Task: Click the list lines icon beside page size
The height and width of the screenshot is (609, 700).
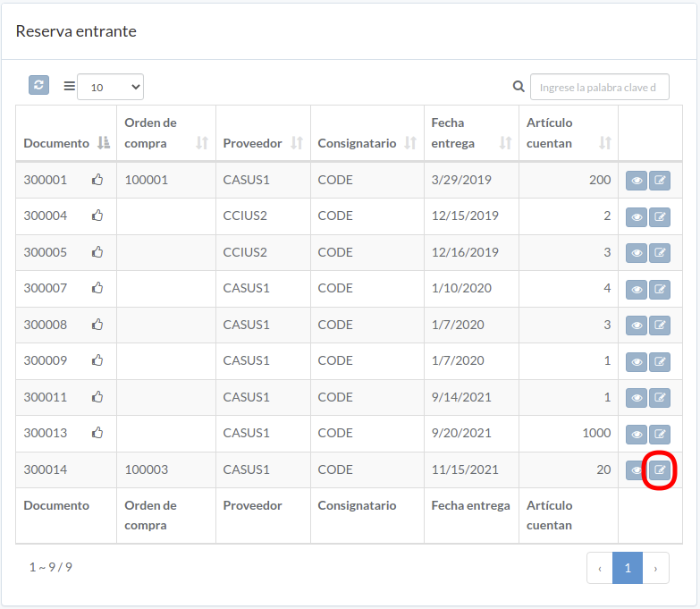Action: click(x=69, y=86)
